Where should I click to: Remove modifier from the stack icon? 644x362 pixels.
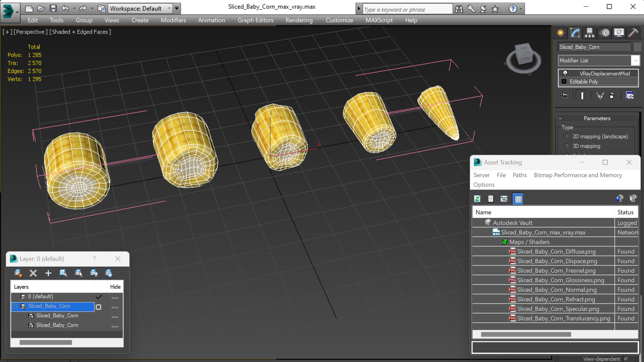[x=612, y=96]
